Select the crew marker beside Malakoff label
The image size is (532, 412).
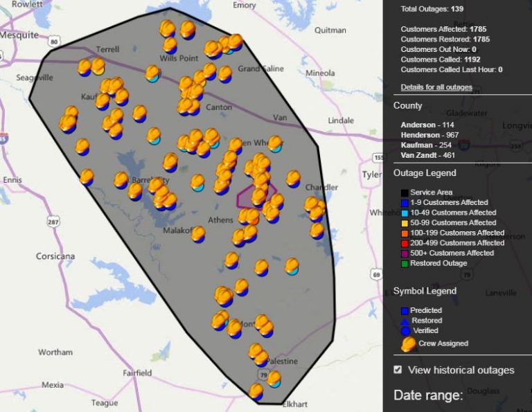[198, 234]
